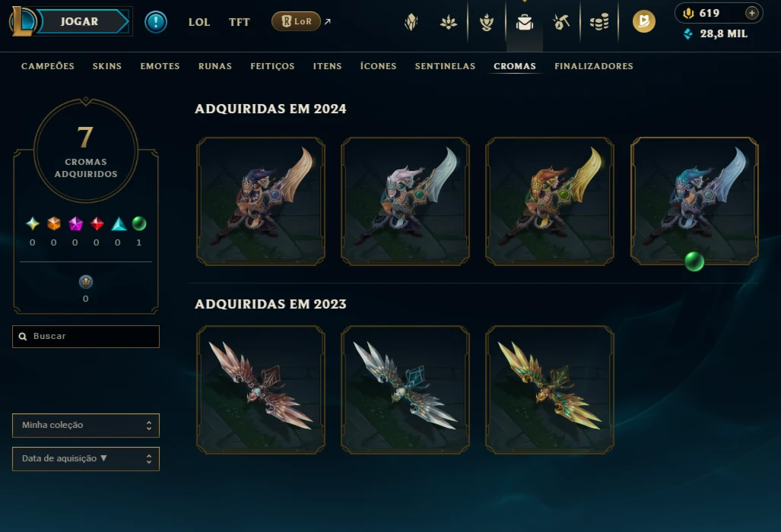Click the gold round play badge icon
Image resolution: width=781 pixels, height=532 pixels.
[x=644, y=21]
